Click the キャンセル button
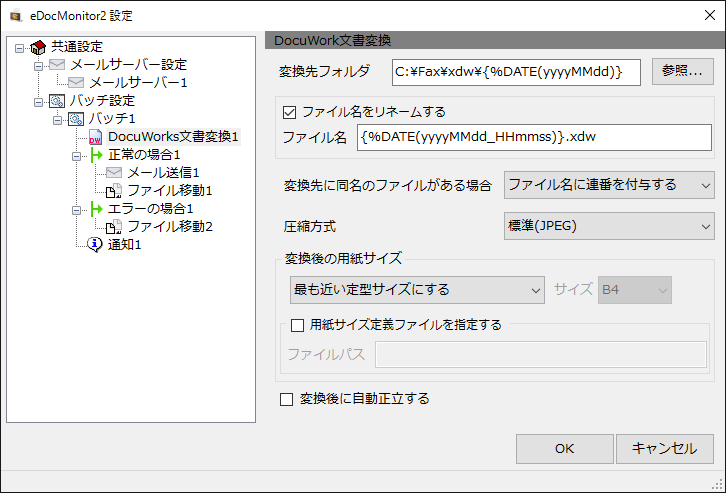This screenshot has width=726, height=493. pos(664,449)
